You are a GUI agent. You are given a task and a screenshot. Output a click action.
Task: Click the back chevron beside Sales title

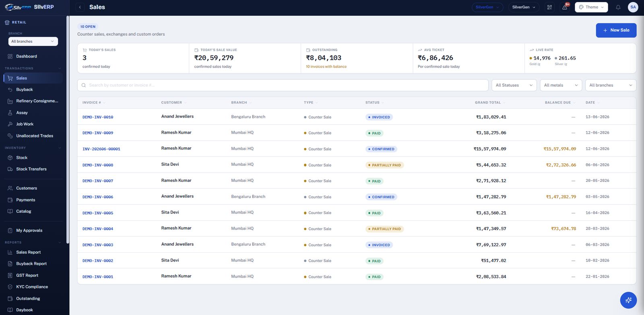80,7
